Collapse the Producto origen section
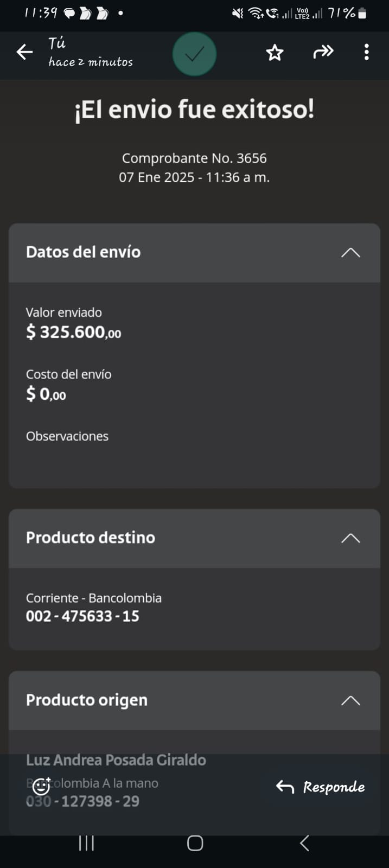The image size is (389, 868). (x=350, y=700)
